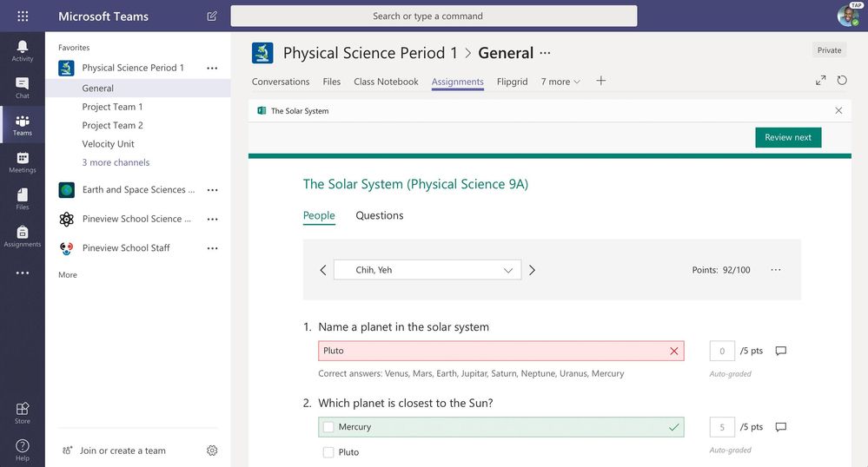Add feedback comment on question 1
868x467 pixels.
coord(780,351)
